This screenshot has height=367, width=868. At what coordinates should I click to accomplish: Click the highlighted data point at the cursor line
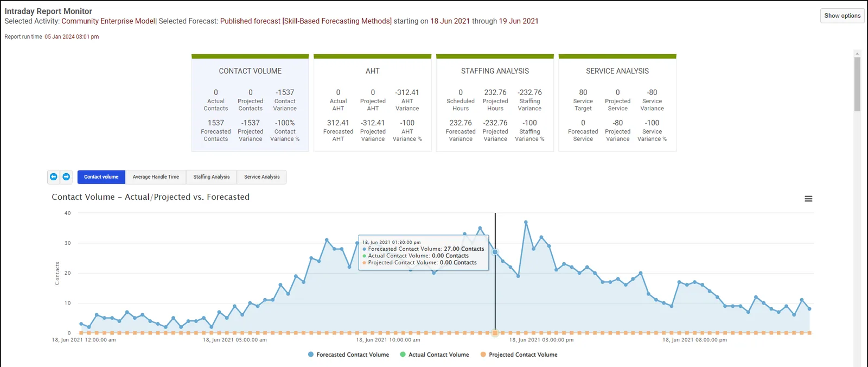[495, 252]
